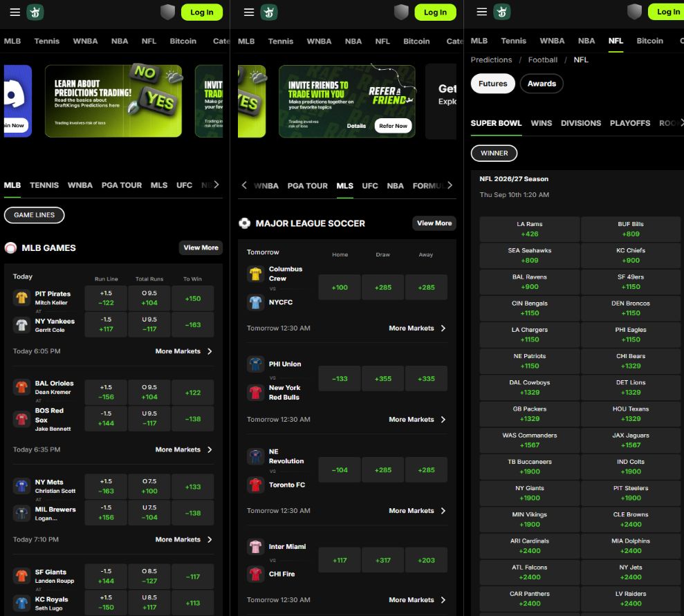Expand More Markets for PHI Union match

418,420
